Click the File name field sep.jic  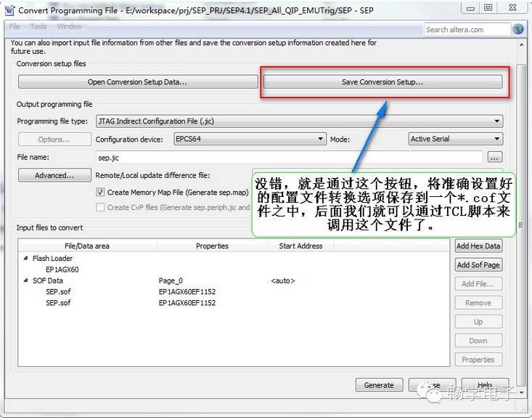pos(289,158)
